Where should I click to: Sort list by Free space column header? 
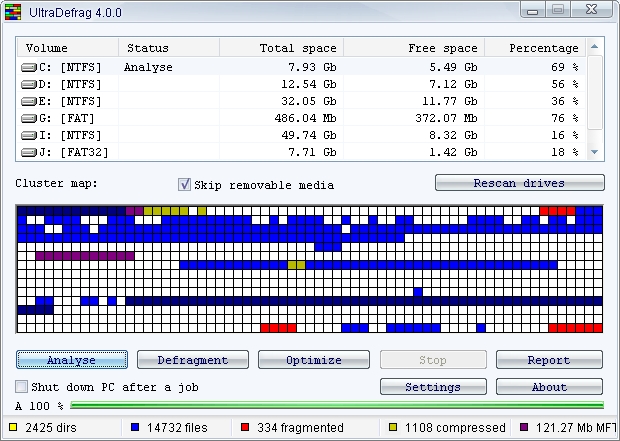pos(413,48)
